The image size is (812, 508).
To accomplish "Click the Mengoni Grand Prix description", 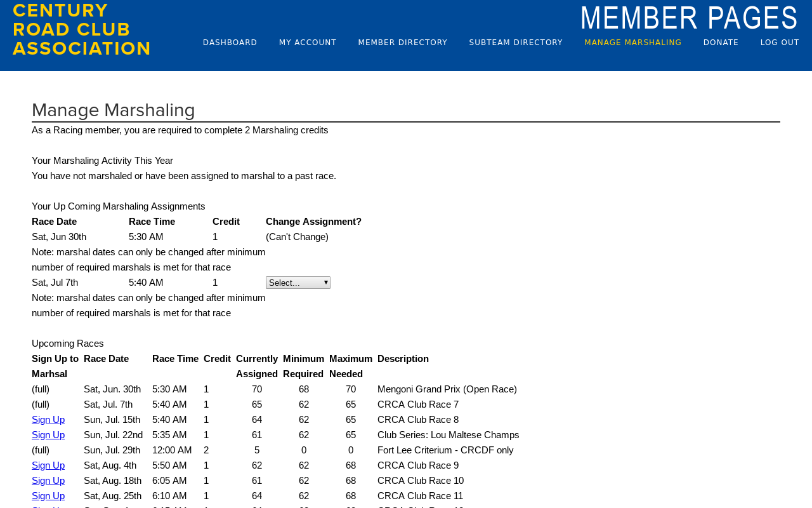I will 447,389.
